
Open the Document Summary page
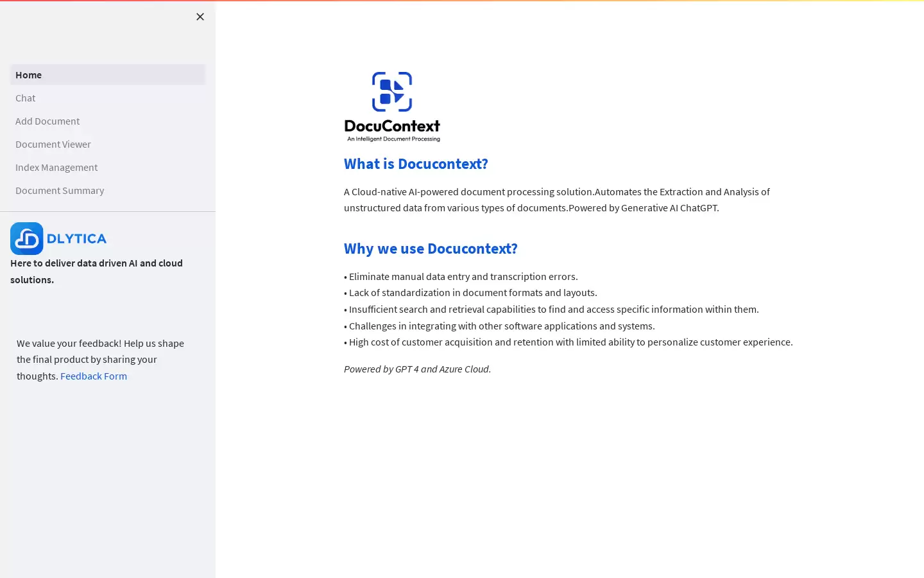coord(108,190)
